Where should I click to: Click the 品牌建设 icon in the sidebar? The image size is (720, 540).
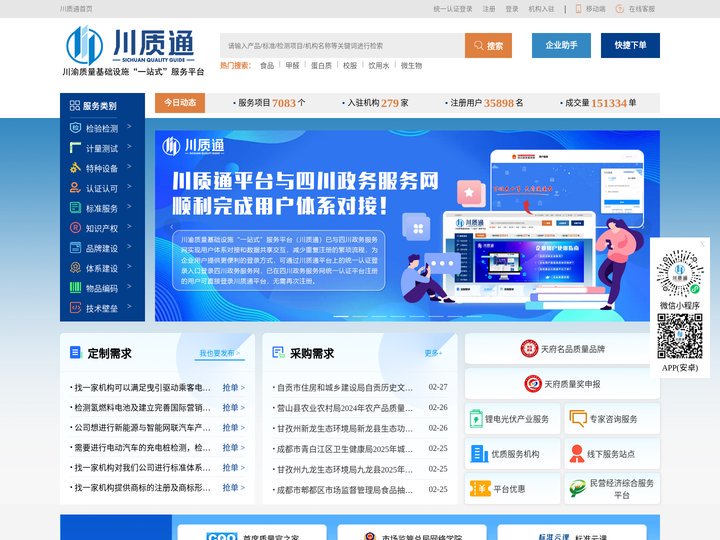[75, 248]
